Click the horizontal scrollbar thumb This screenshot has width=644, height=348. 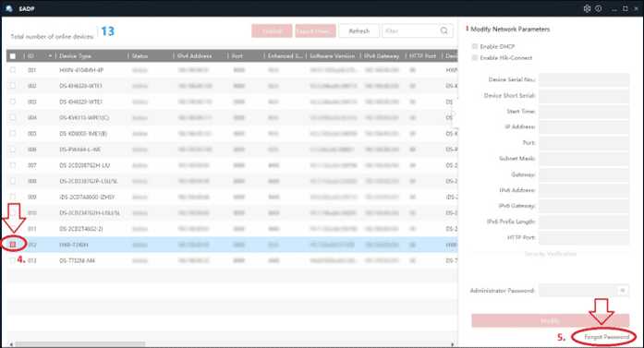pyautogui.click(x=80, y=344)
